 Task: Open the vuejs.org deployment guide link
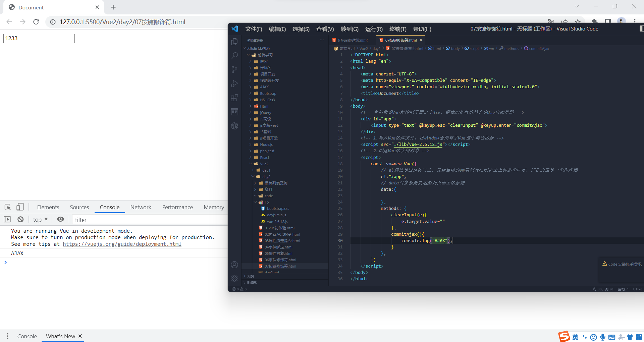click(122, 244)
